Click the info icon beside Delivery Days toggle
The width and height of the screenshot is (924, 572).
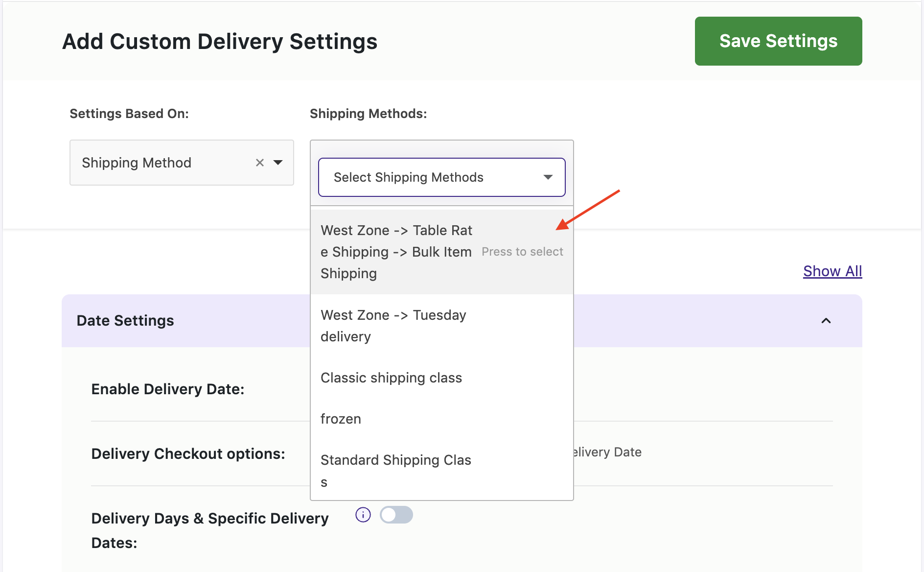click(363, 515)
